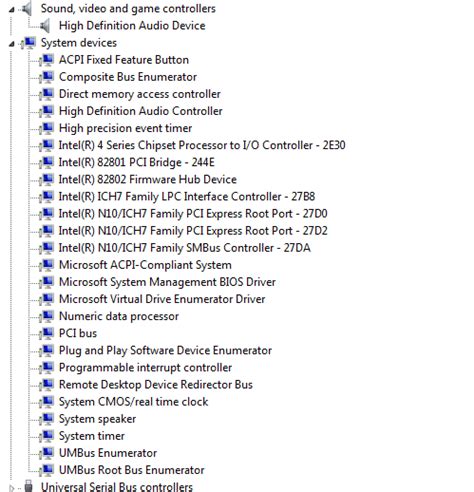Viewport: 474px width, 492px height.
Task: Select High Definition Audio Device entry
Action: [x=132, y=26]
